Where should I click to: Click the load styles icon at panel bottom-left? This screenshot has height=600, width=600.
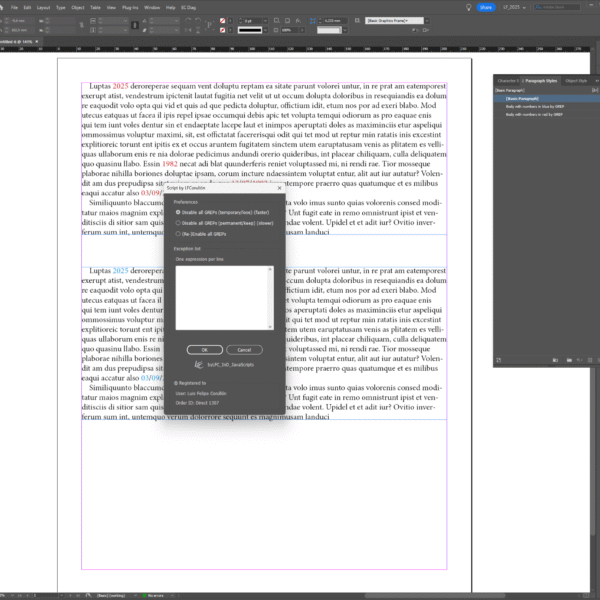[x=499, y=360]
